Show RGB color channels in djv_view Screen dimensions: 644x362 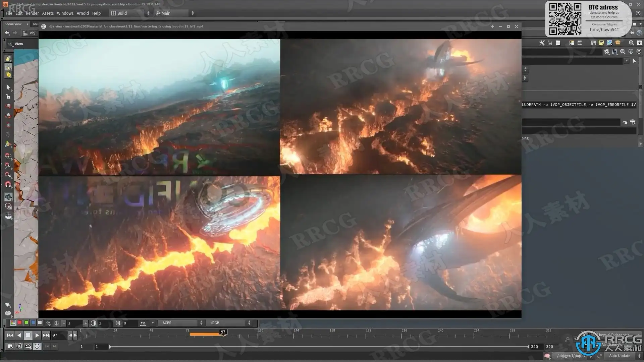pos(13,323)
